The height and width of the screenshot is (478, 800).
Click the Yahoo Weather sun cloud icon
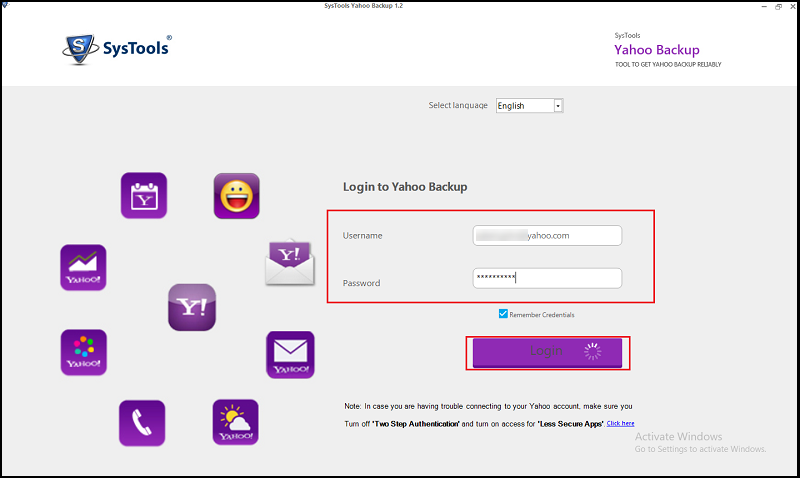tap(236, 422)
